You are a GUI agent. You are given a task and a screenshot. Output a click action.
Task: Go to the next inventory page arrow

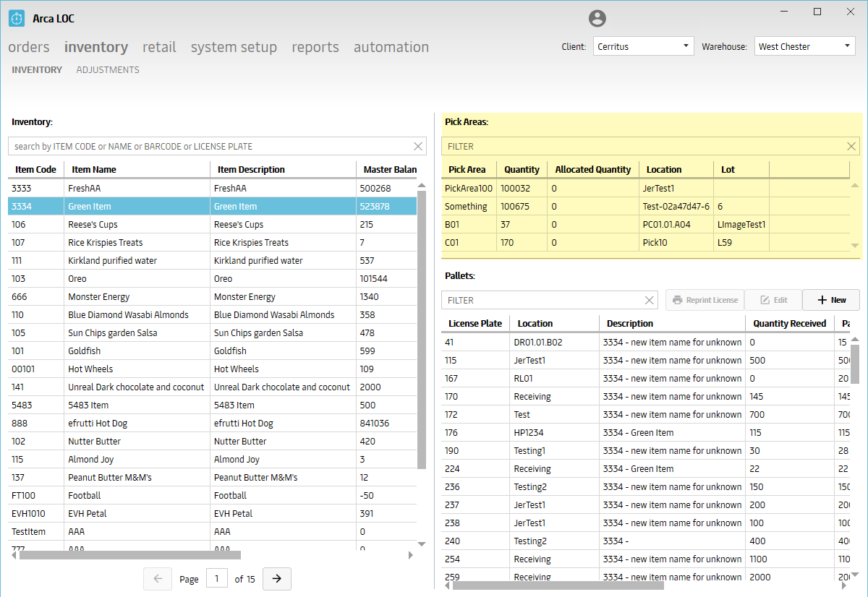(x=276, y=578)
